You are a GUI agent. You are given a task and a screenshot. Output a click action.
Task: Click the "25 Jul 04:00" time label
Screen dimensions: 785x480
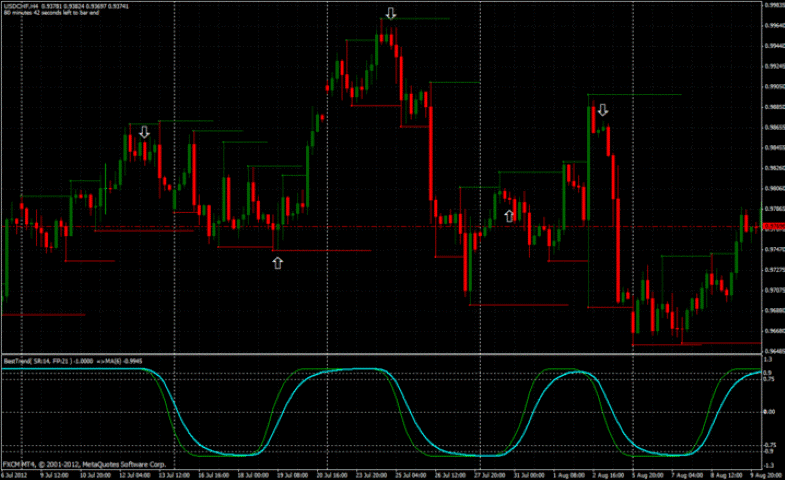pos(411,475)
